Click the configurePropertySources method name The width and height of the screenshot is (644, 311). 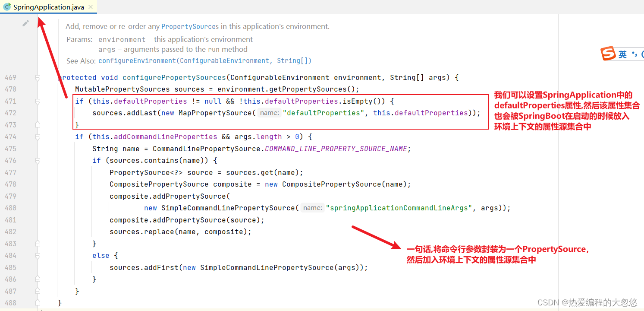(x=174, y=78)
